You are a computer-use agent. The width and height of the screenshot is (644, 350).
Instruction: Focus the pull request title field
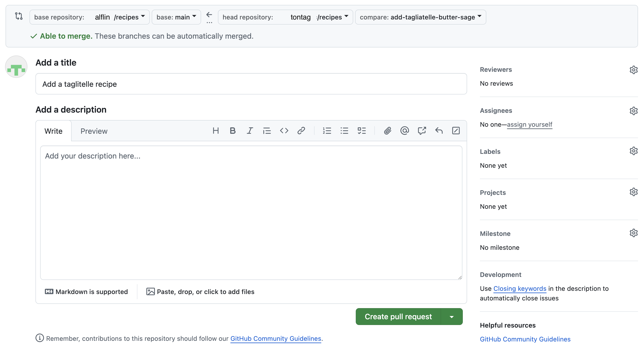[x=251, y=84]
